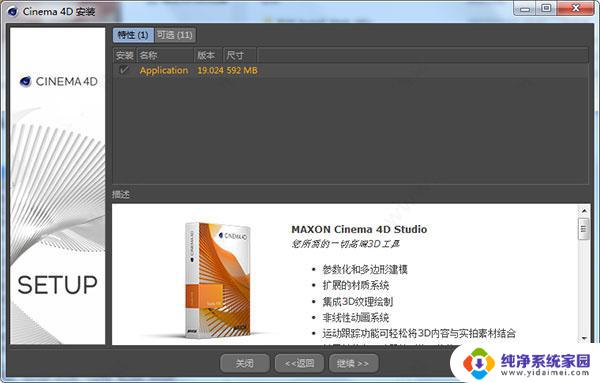This screenshot has height=383, width=600.
Task: Click the 非线性动画系统 bullet text
Action: 356,318
